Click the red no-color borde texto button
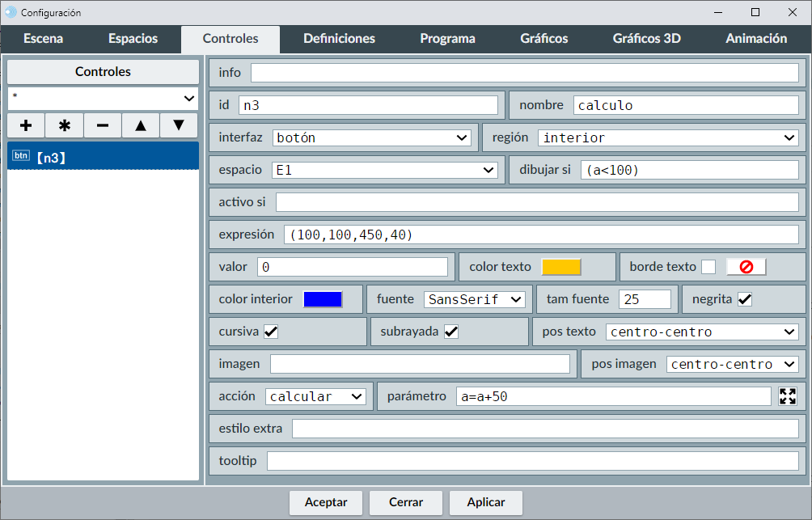812x520 pixels. (x=746, y=267)
